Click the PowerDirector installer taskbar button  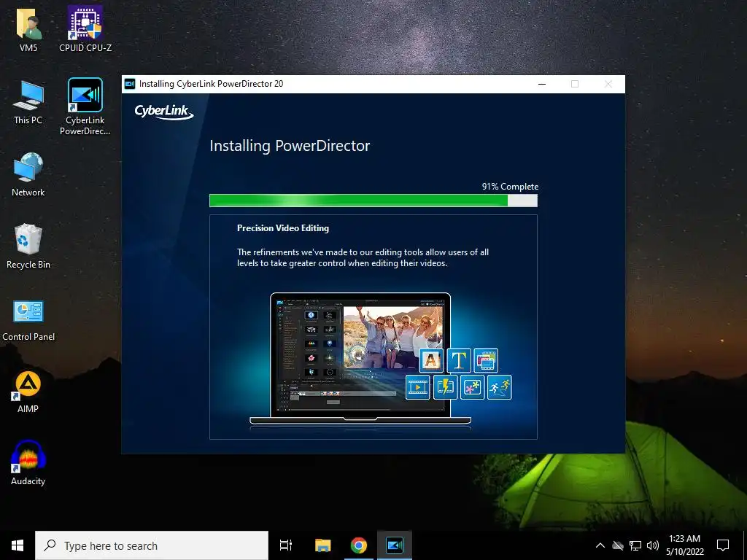[x=395, y=545]
